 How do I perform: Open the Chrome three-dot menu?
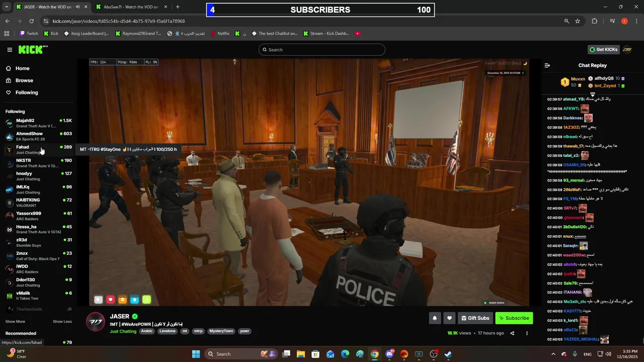(x=637, y=21)
